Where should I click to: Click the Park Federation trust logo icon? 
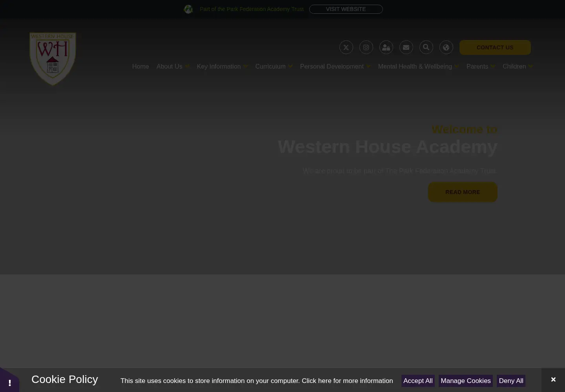coord(188,9)
